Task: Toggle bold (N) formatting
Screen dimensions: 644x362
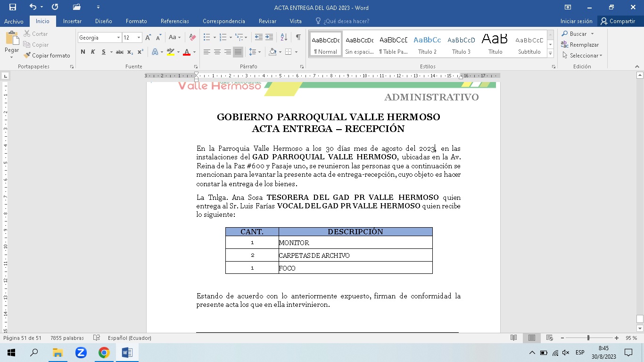Action: coord(83,52)
